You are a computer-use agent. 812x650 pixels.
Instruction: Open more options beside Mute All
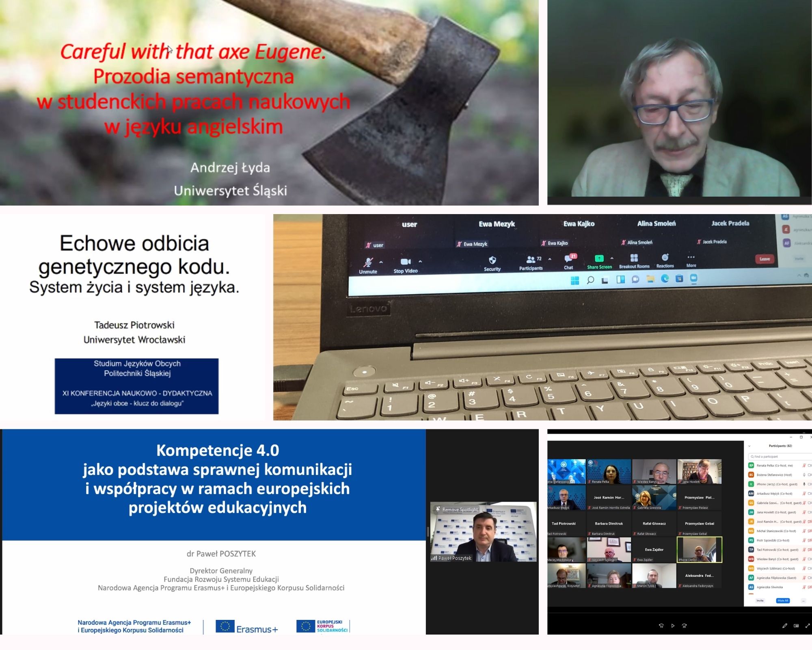point(803,600)
